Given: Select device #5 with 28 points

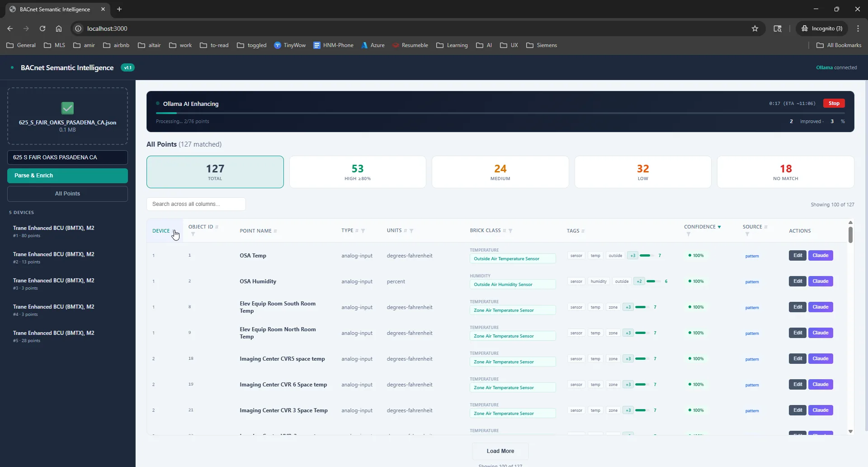Looking at the screenshot, I should [67, 337].
